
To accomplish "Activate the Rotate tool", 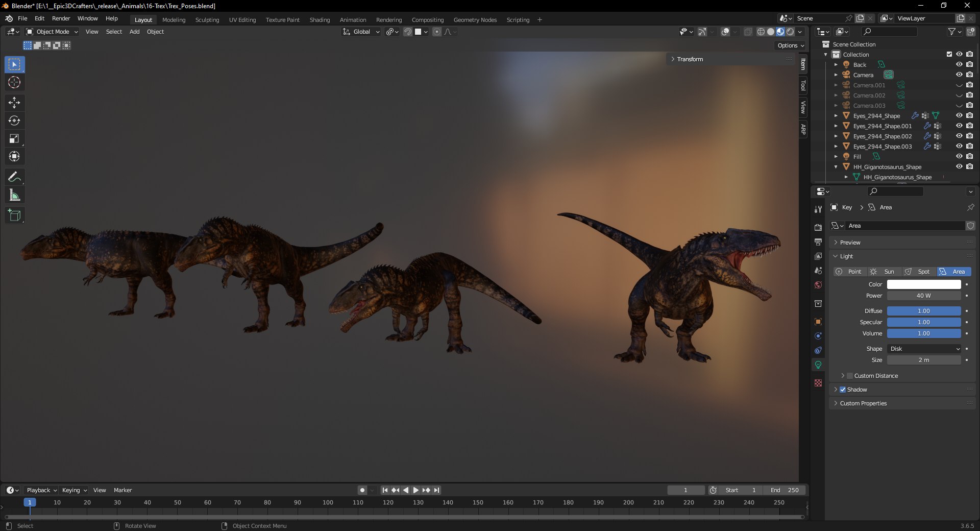I will pos(14,120).
